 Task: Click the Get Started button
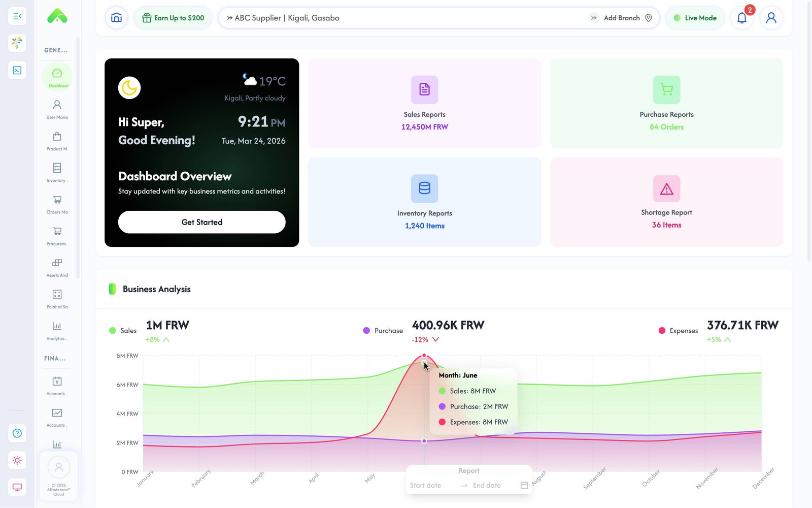pyautogui.click(x=201, y=222)
